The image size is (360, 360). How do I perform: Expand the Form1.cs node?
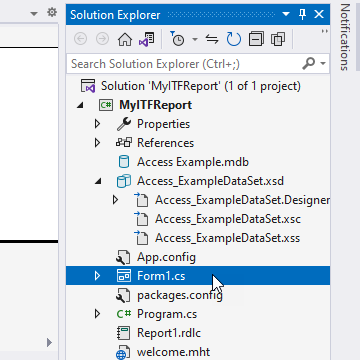97,276
